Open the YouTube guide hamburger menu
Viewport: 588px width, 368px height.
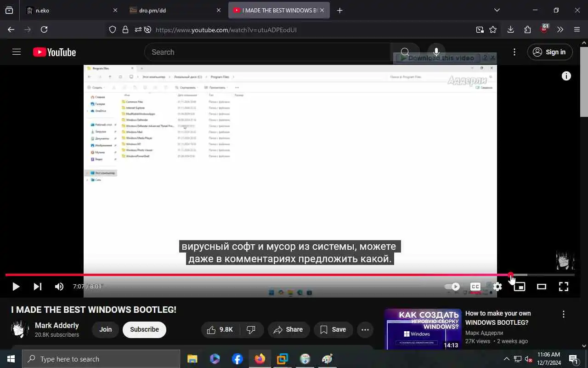click(x=17, y=52)
